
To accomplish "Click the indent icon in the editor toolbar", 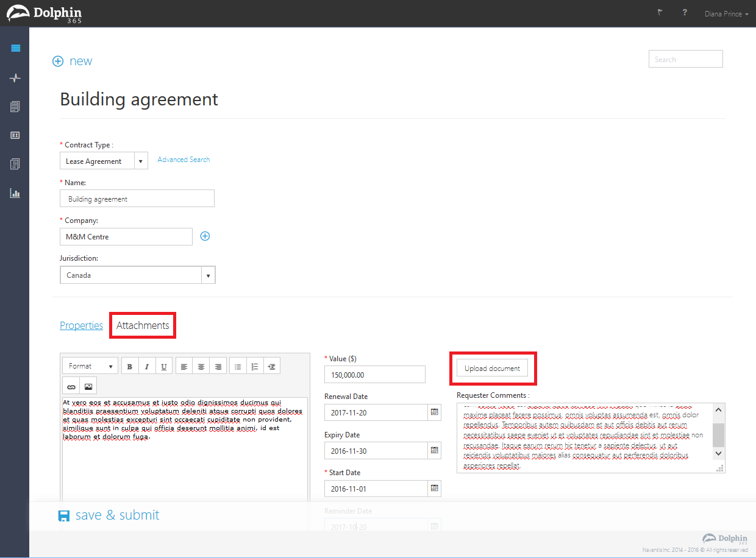I will [272, 367].
